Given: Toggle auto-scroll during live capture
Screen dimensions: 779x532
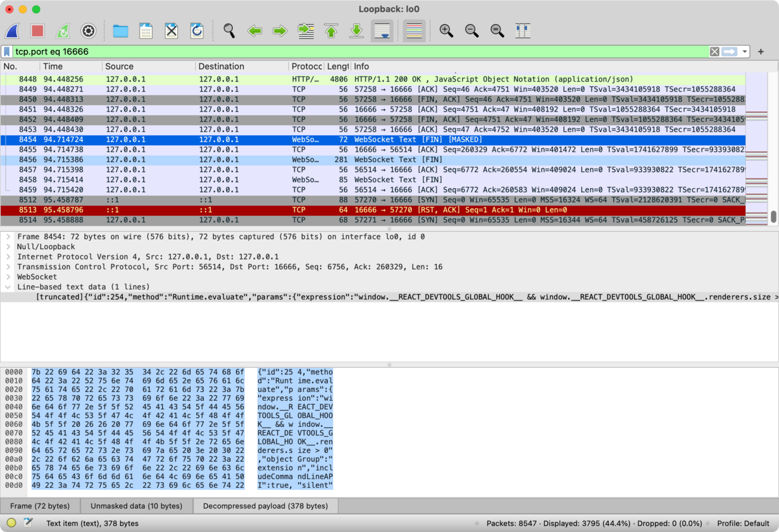Looking at the screenshot, I should (382, 30).
